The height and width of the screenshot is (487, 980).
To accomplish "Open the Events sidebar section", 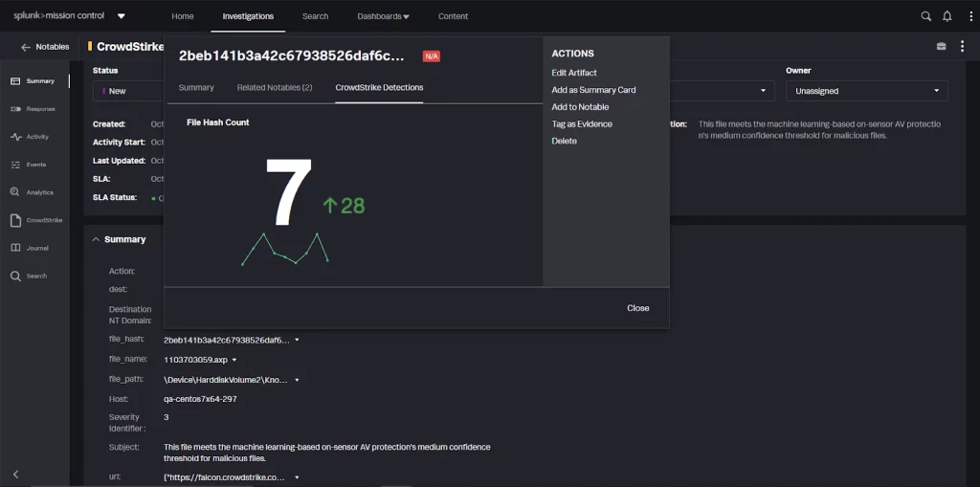I will click(29, 165).
